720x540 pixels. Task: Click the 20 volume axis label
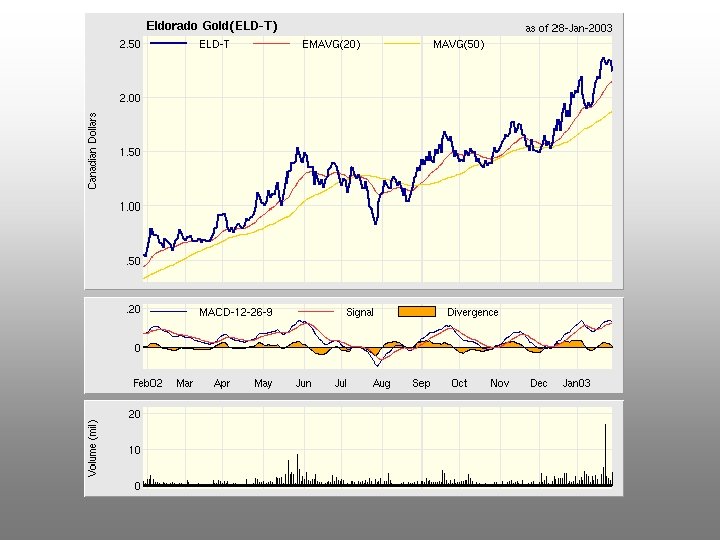(x=135, y=414)
